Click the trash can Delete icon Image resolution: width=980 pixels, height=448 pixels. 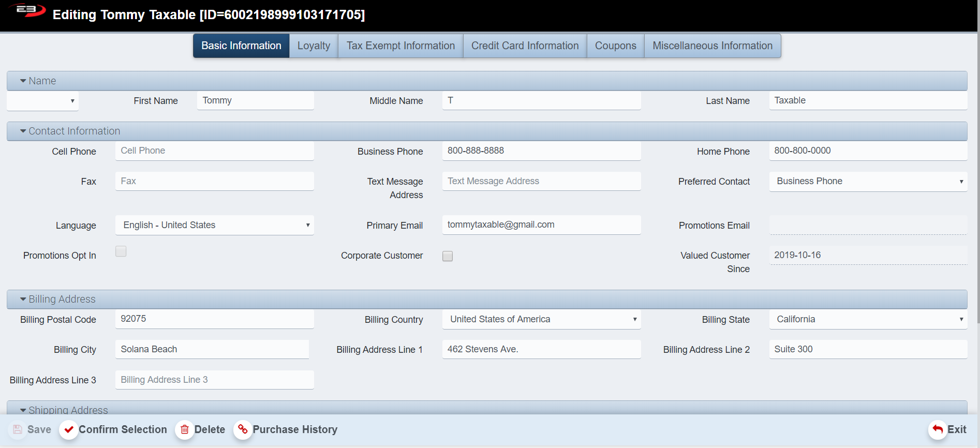point(185,430)
